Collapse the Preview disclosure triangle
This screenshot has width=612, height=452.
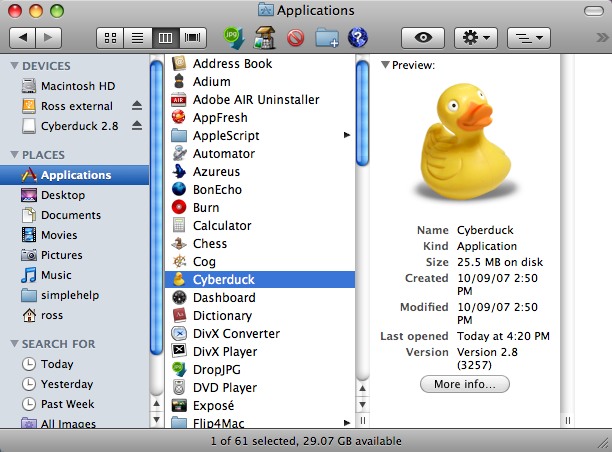click(385, 64)
